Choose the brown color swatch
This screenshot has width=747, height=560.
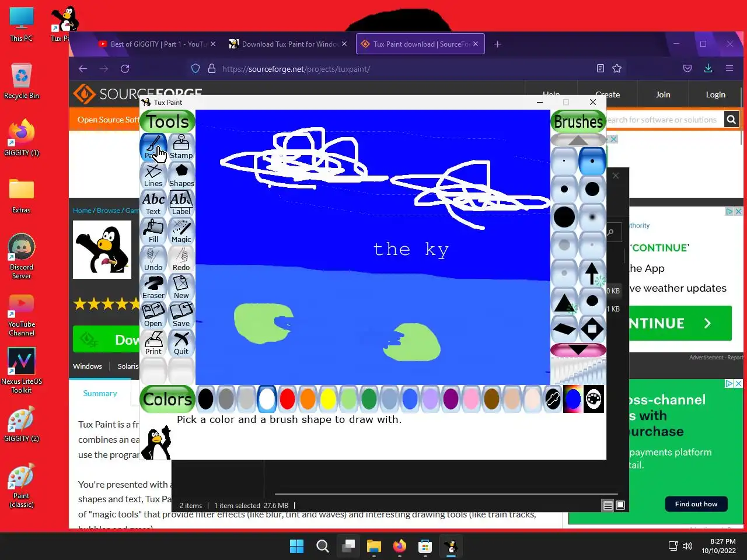491,399
